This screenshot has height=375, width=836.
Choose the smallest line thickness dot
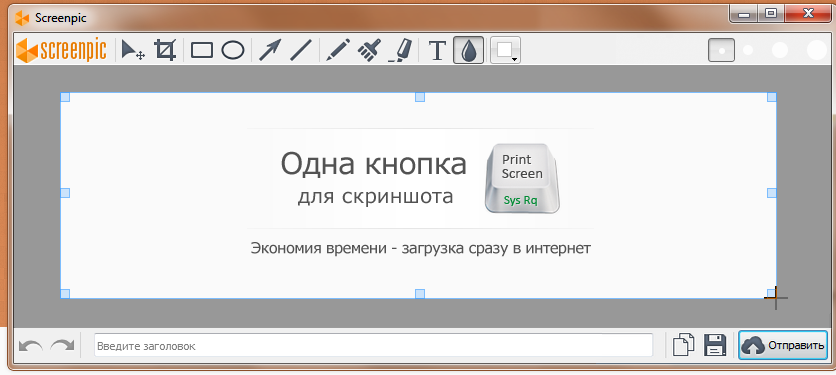[721, 50]
